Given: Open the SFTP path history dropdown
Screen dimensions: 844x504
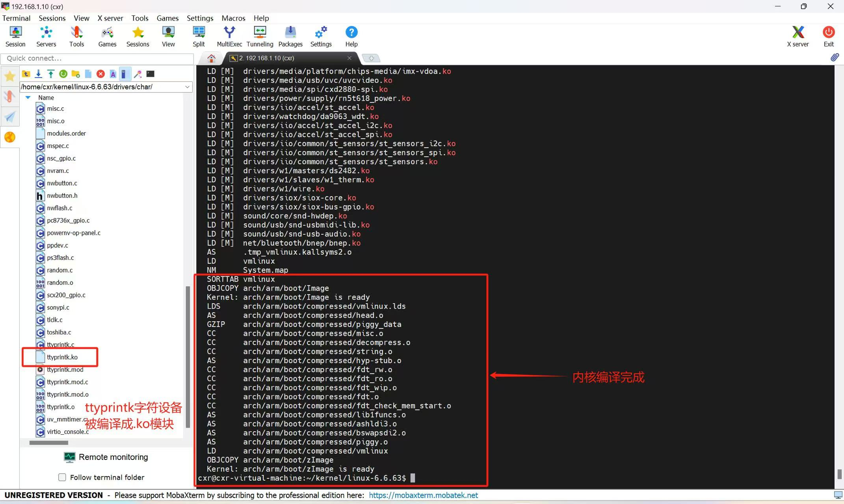Looking at the screenshot, I should click(x=188, y=87).
